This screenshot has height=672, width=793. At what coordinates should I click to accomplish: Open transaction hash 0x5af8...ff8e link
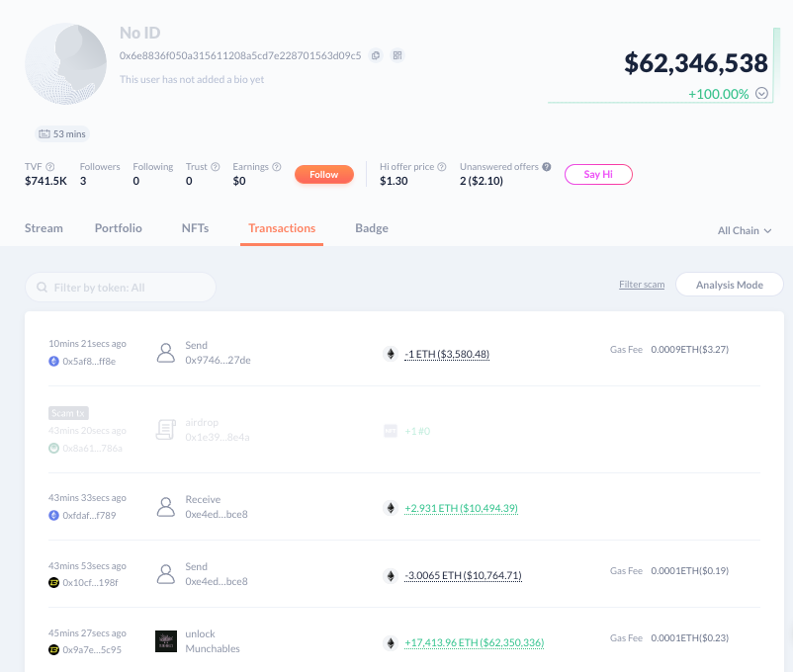click(89, 362)
